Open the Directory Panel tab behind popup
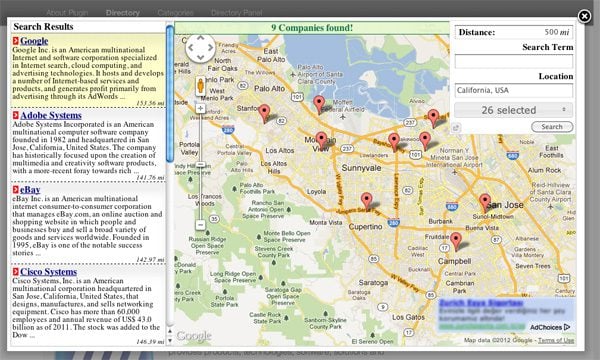 236,13
